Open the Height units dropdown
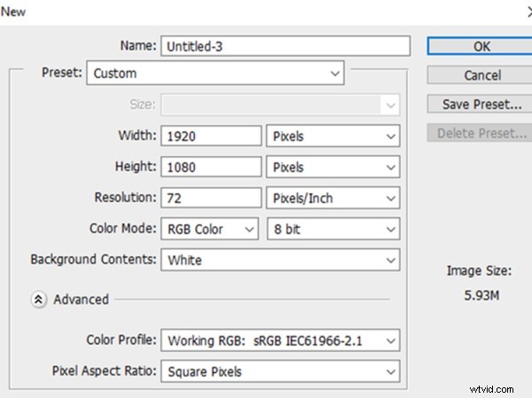532x398 pixels. 332,167
